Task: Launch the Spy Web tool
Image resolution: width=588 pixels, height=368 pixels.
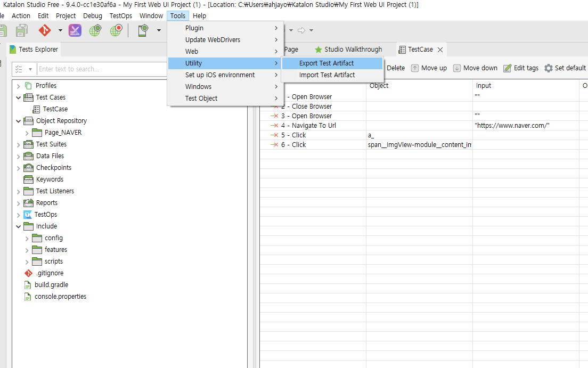Action: (95, 30)
